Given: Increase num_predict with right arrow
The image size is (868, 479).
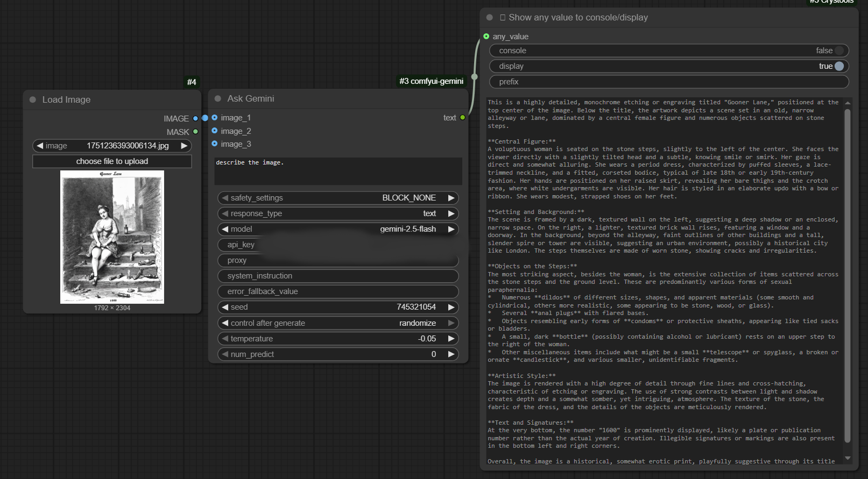Looking at the screenshot, I should 451,354.
